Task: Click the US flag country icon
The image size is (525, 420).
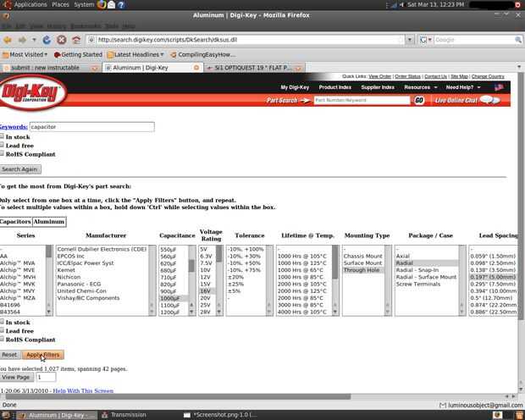Action: (x=499, y=87)
